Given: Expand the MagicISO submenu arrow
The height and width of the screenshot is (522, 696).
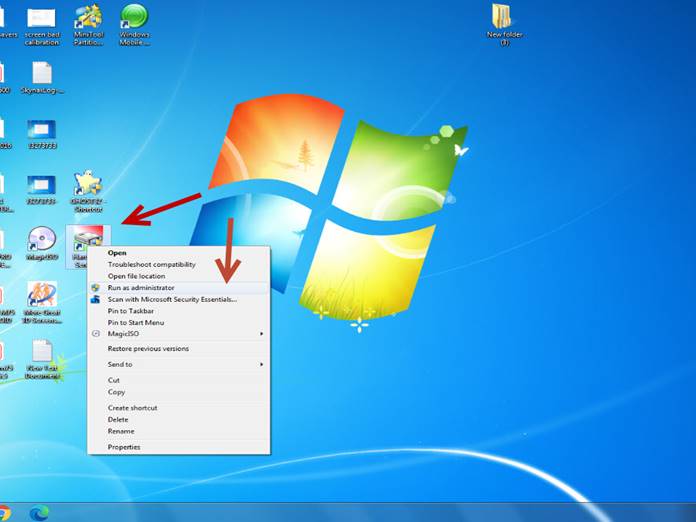Looking at the screenshot, I should pos(262,333).
